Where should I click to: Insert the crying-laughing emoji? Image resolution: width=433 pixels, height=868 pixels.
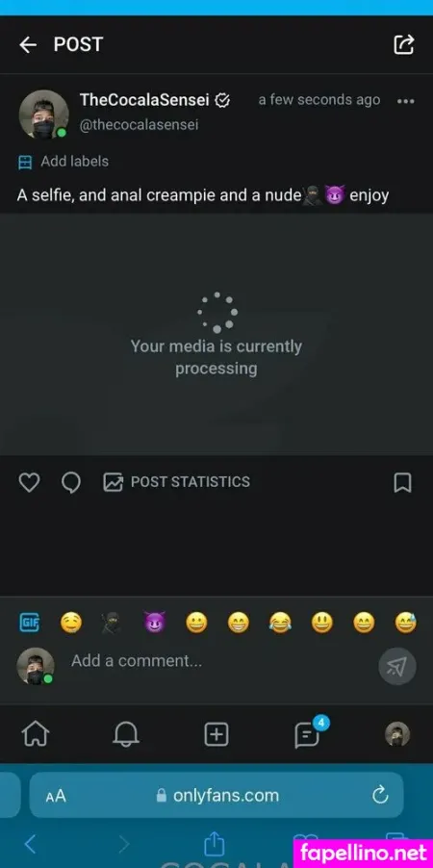click(280, 624)
